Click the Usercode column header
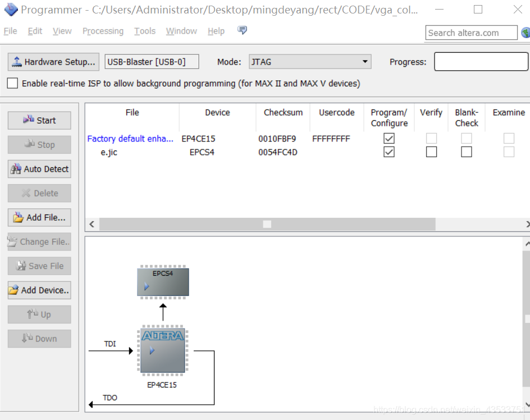The width and height of the screenshot is (530, 420). [337, 113]
